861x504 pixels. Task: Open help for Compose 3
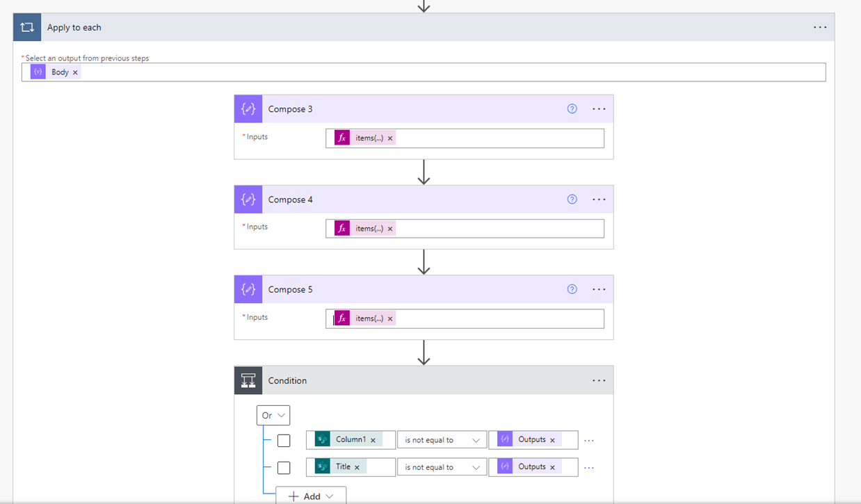[572, 109]
